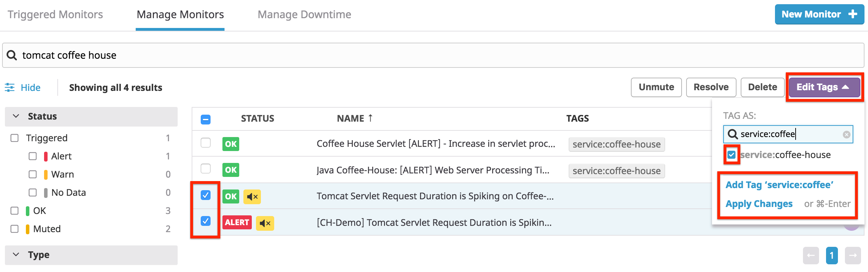
Task: Click the page 1 pagination button
Action: point(832,256)
